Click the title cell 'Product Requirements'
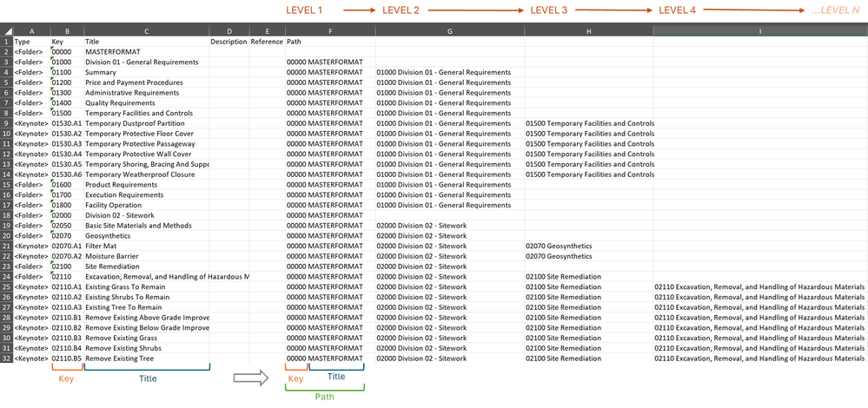 tap(147, 185)
